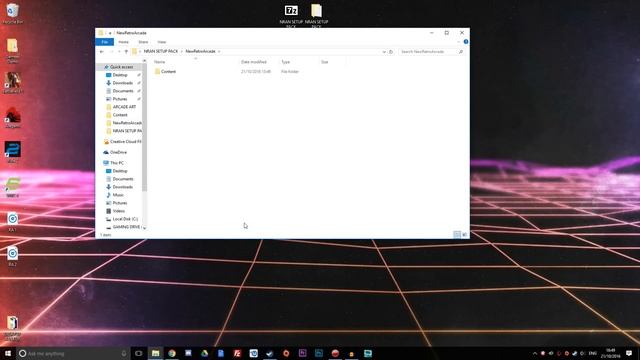
Task: Open the File ribbon tab
Action: coord(104,42)
